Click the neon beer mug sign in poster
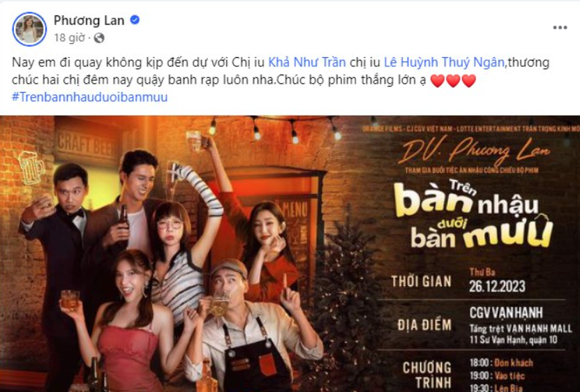Viewport: 580px width, 392px height. [31, 167]
